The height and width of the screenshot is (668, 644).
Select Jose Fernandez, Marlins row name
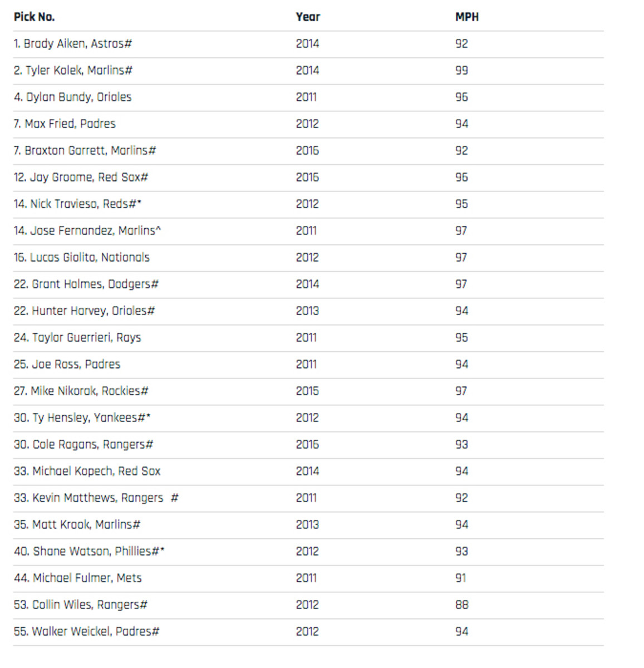pos(87,230)
